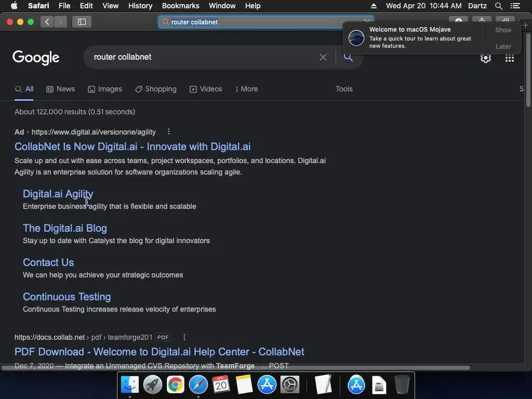The width and height of the screenshot is (532, 399).
Task: Click 'About 122,000 results (0.51 seconds)' text
Action: tap(75, 112)
